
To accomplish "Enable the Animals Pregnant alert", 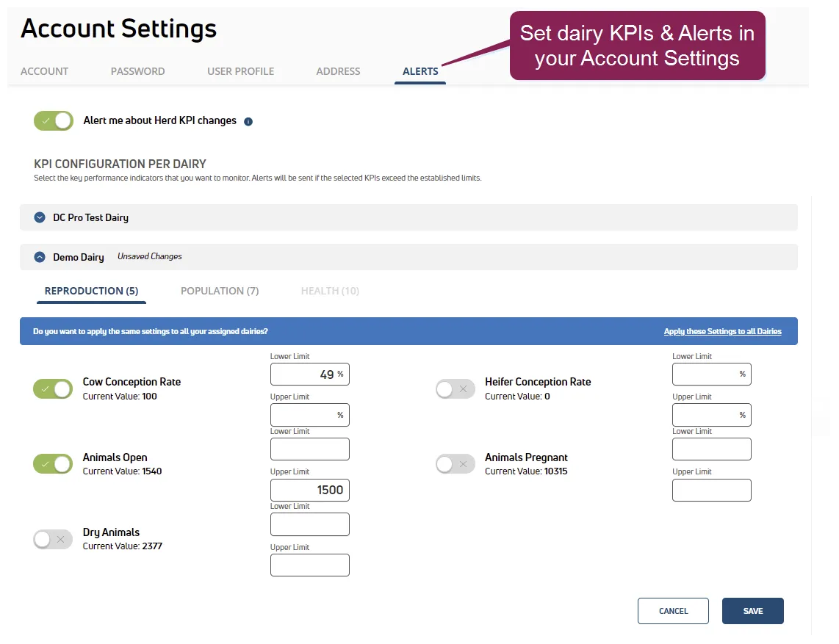I will pos(455,464).
